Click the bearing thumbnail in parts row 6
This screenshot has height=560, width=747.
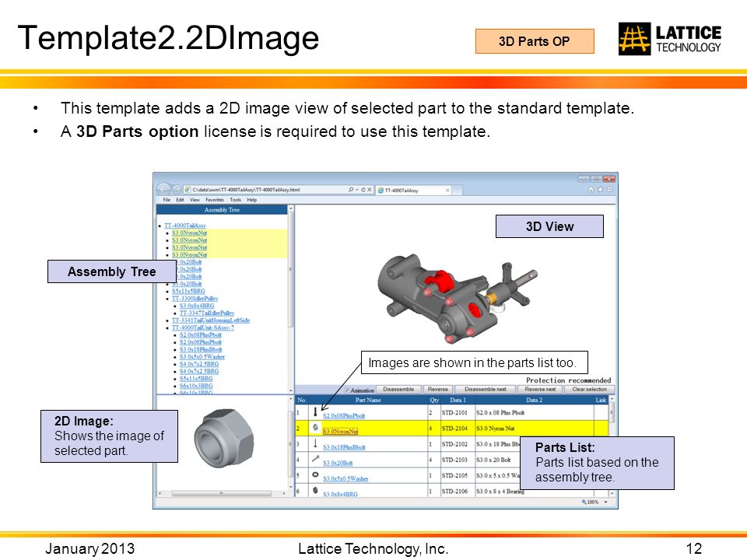[x=315, y=490]
